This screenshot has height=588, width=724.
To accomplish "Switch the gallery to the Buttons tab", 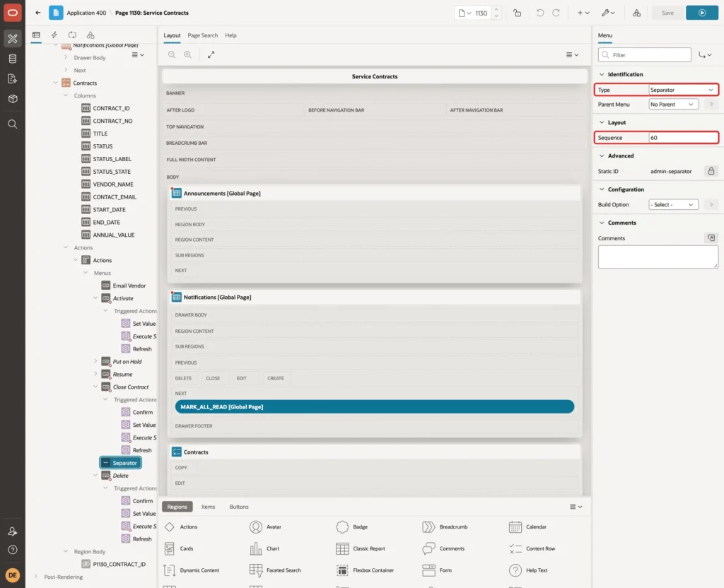I will tap(239, 507).
